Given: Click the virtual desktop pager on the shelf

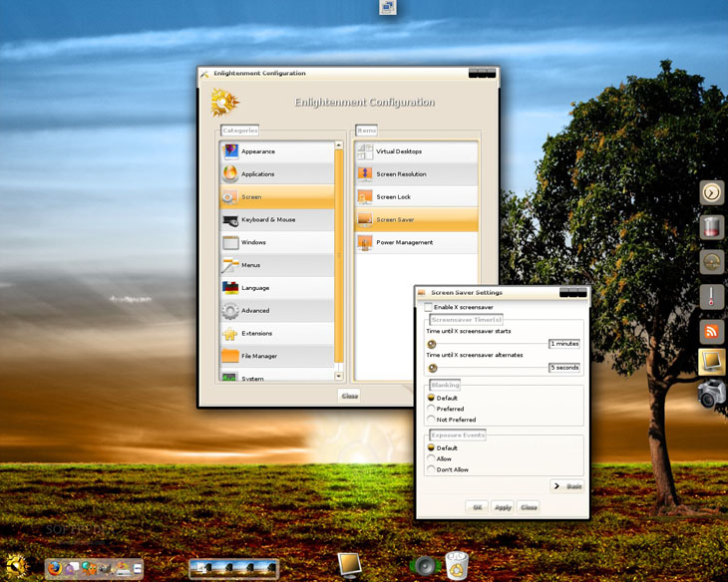Looking at the screenshot, I should (233, 568).
